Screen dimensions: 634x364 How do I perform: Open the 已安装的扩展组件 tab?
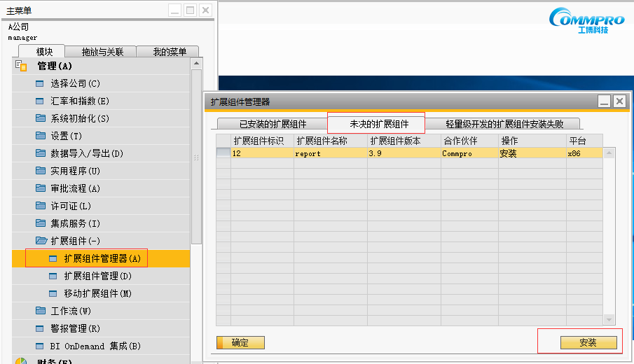273,124
